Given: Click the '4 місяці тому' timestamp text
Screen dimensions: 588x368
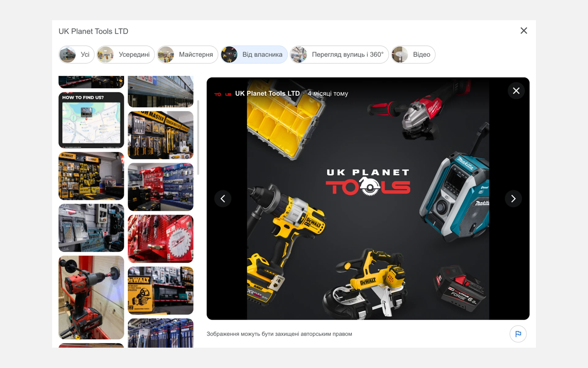Looking at the screenshot, I should pos(328,94).
